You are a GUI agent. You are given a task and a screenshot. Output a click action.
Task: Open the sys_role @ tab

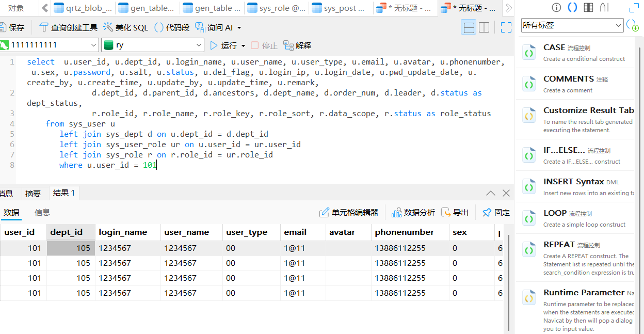(x=277, y=8)
